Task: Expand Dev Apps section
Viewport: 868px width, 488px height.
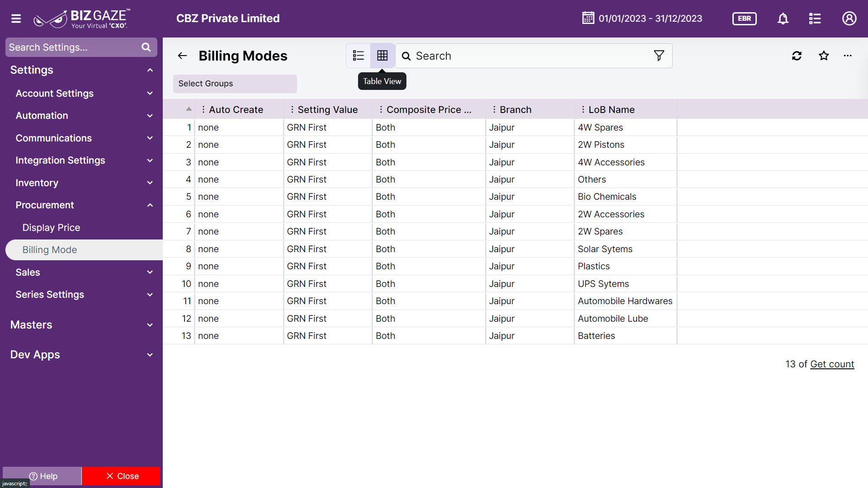Action: 150,355
